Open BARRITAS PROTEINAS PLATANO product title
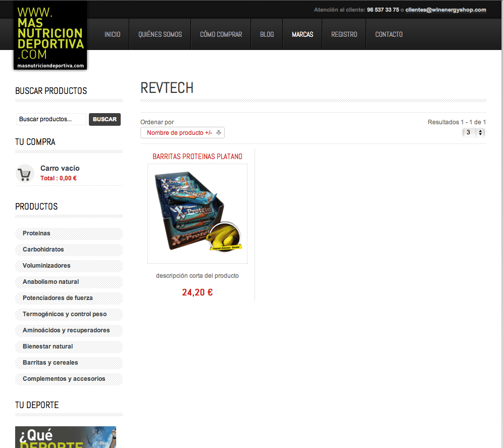This screenshot has width=503, height=448. coord(197,157)
